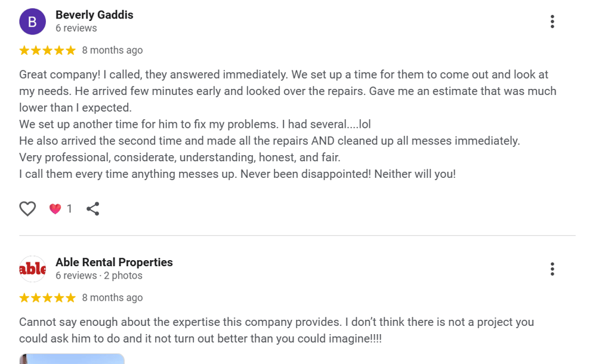Click Beverly Gaddis purple avatar
The height and width of the screenshot is (364, 611).
(x=32, y=21)
